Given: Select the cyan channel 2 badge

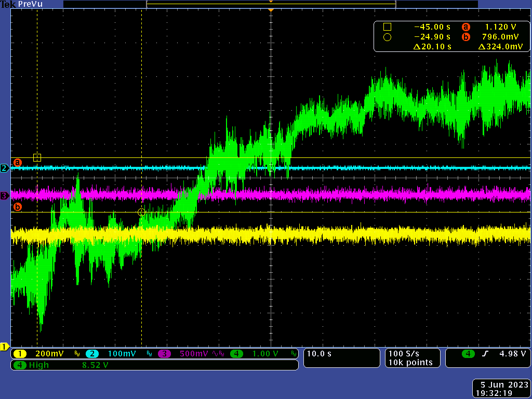Looking at the screenshot, I should (91, 354).
